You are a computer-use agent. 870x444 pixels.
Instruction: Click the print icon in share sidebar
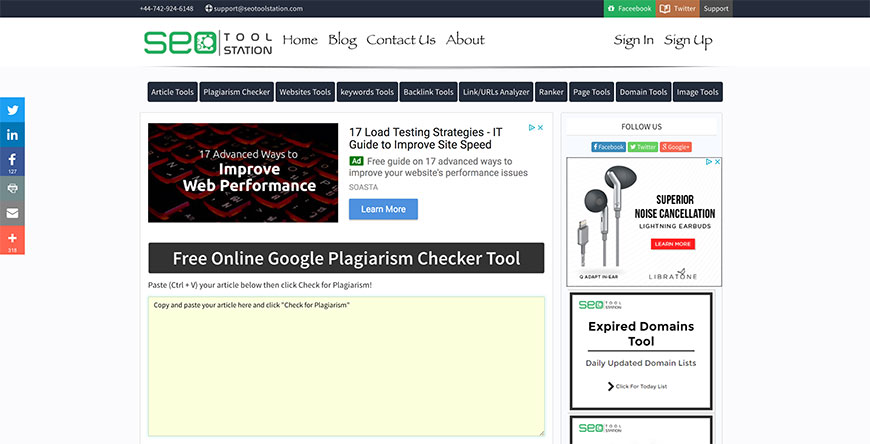click(12, 188)
